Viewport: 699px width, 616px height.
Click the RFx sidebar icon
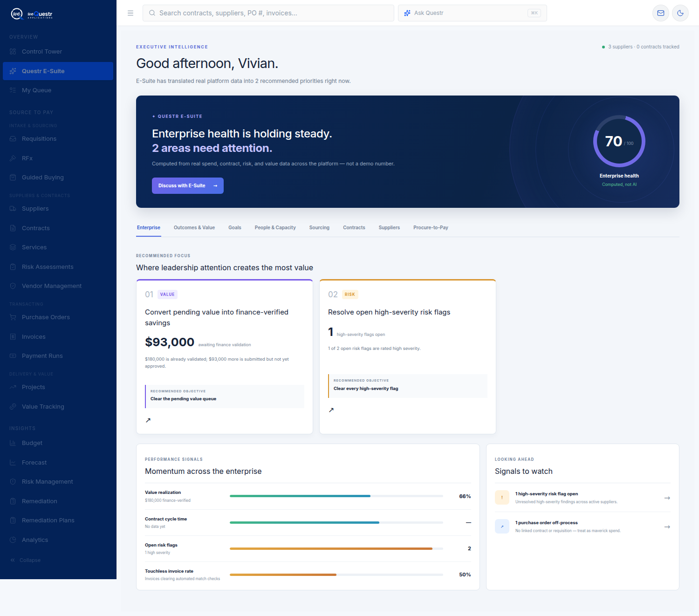(x=13, y=158)
